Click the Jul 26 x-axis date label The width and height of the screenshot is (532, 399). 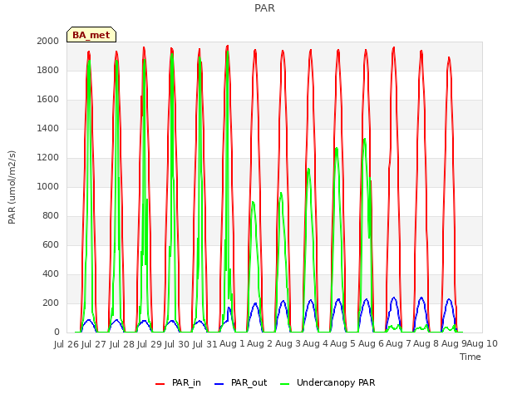pyautogui.click(x=66, y=344)
